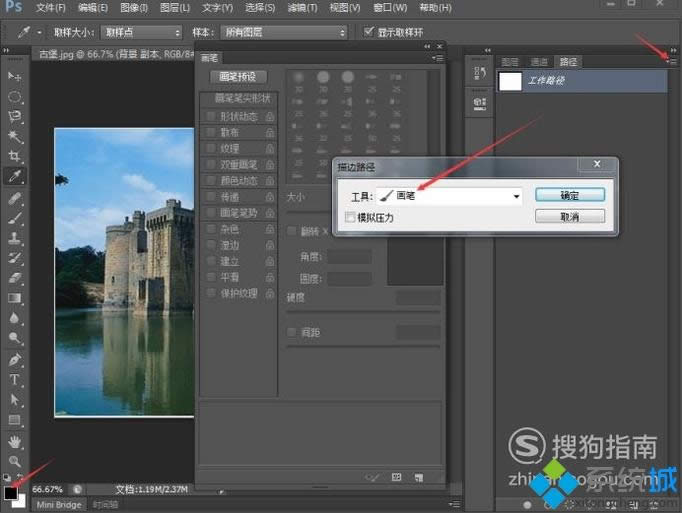Open the 窗口(W) menu
682x513 pixels.
390,8
